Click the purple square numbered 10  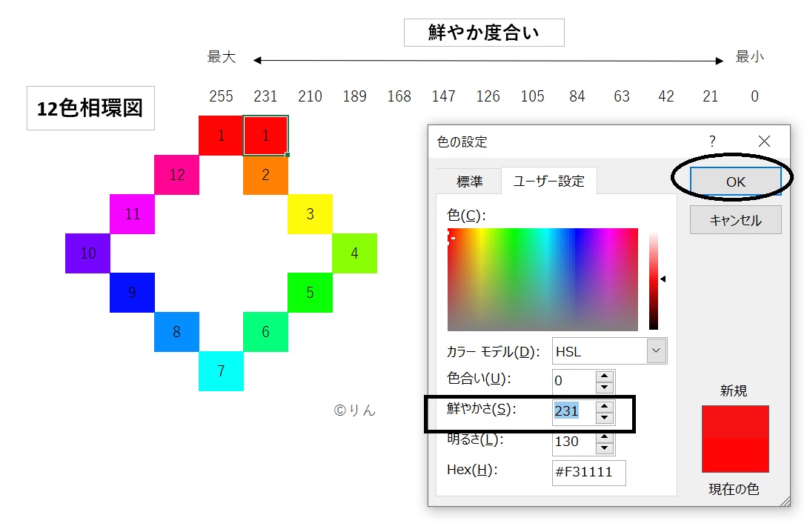87,253
